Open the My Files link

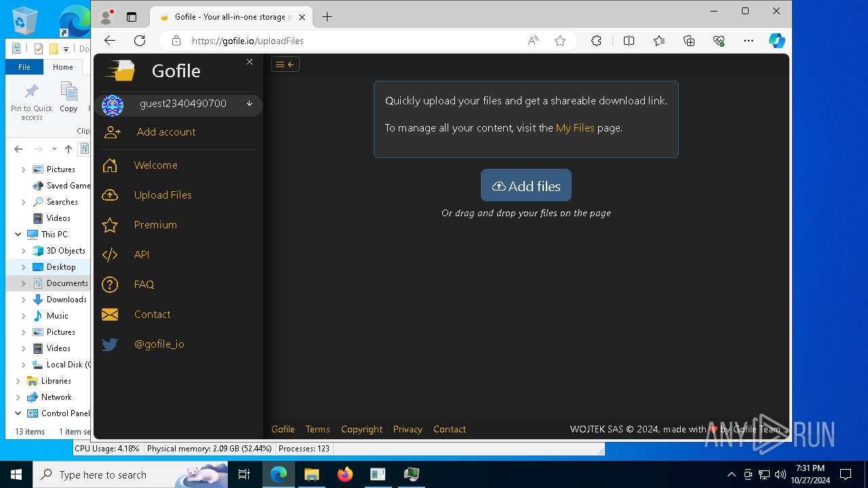(575, 127)
